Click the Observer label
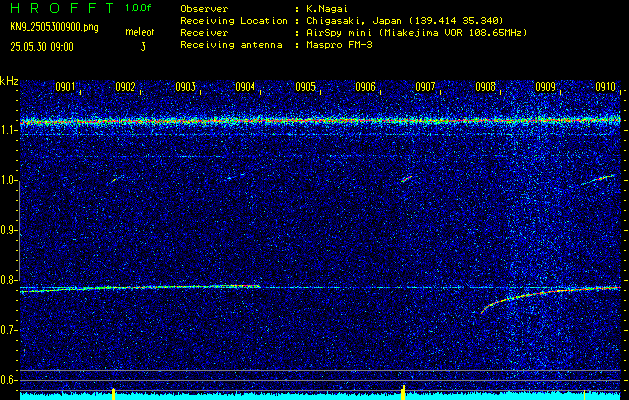This screenshot has width=629, height=400. (204, 9)
